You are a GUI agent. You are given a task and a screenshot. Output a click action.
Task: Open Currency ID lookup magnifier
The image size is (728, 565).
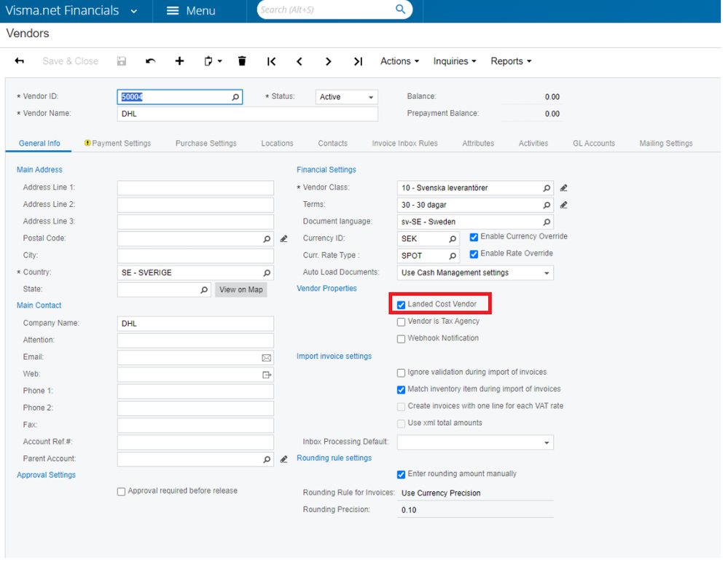pyautogui.click(x=453, y=239)
